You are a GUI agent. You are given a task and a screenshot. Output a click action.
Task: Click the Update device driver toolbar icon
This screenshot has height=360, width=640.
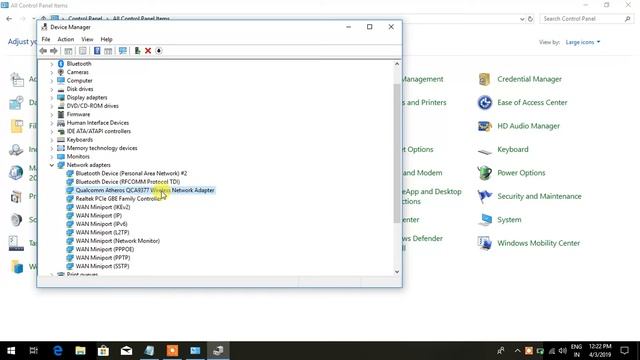coord(137,51)
